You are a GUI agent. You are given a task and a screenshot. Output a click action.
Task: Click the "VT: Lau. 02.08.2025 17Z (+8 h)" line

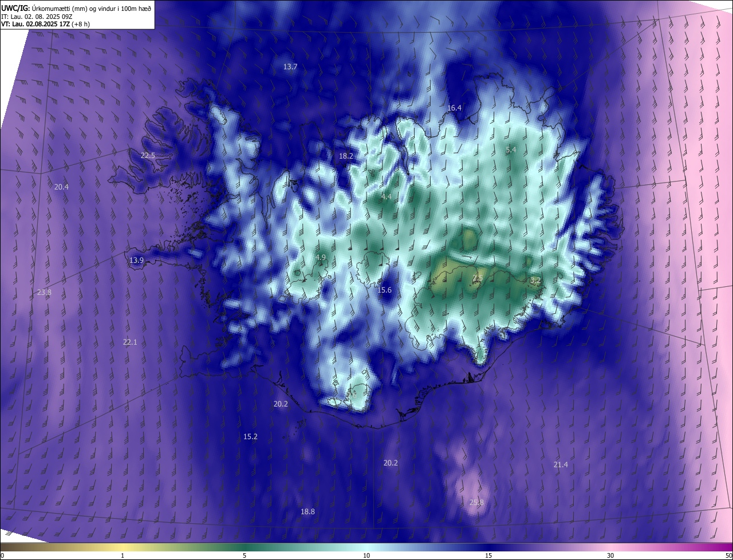[46, 24]
